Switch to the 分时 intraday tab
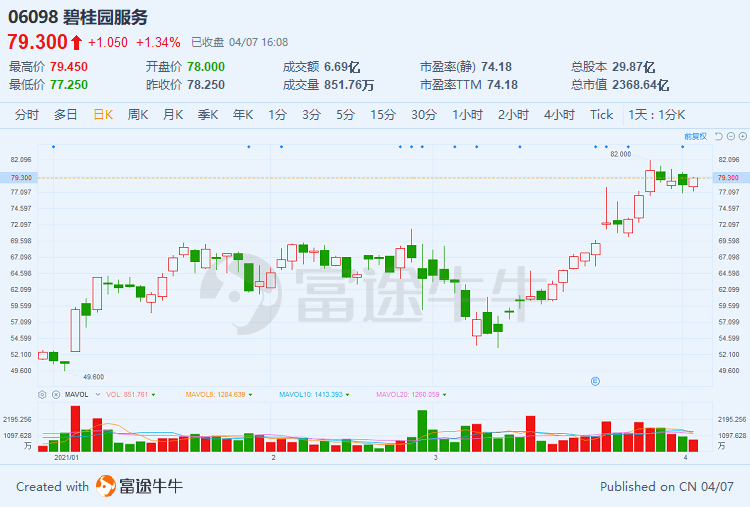The width and height of the screenshot is (750, 507). [26, 115]
